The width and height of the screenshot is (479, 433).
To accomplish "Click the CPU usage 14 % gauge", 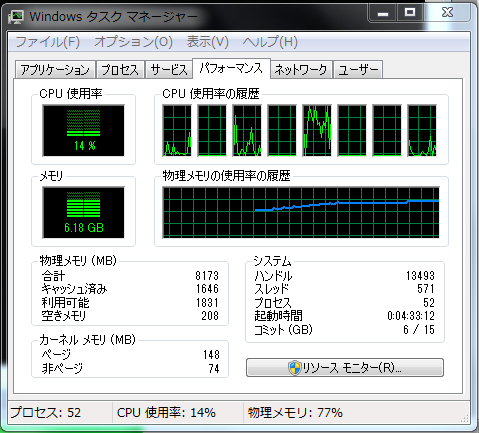I will [x=83, y=130].
